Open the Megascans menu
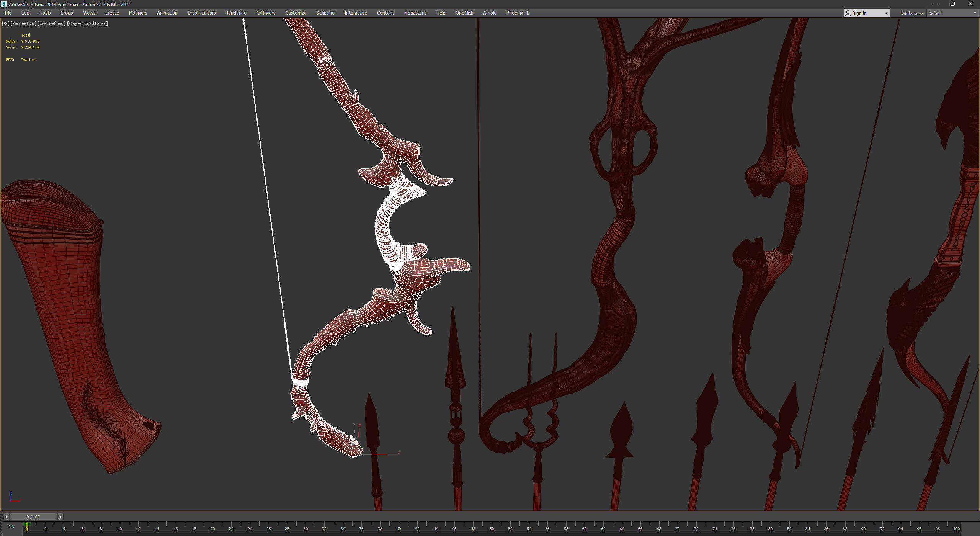The image size is (980, 536). pos(415,13)
